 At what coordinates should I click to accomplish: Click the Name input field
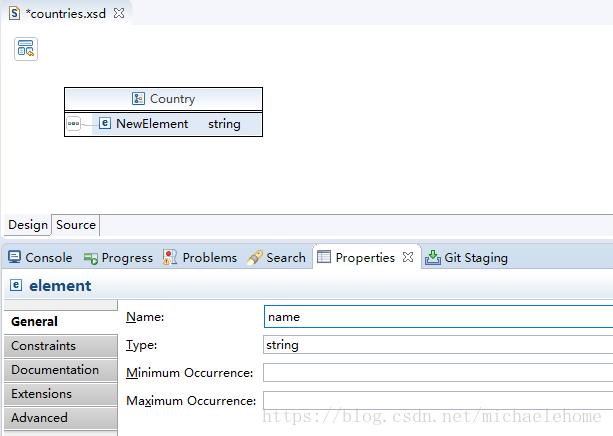[438, 317]
